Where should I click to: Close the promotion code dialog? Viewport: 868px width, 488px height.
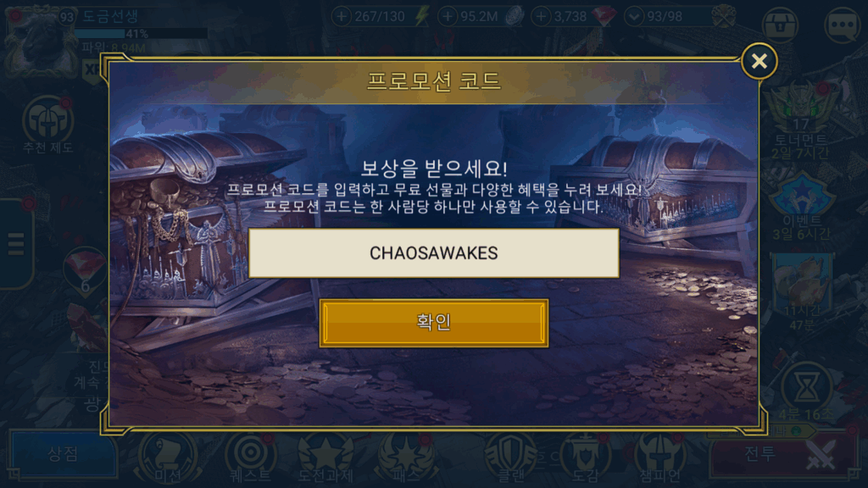point(759,61)
